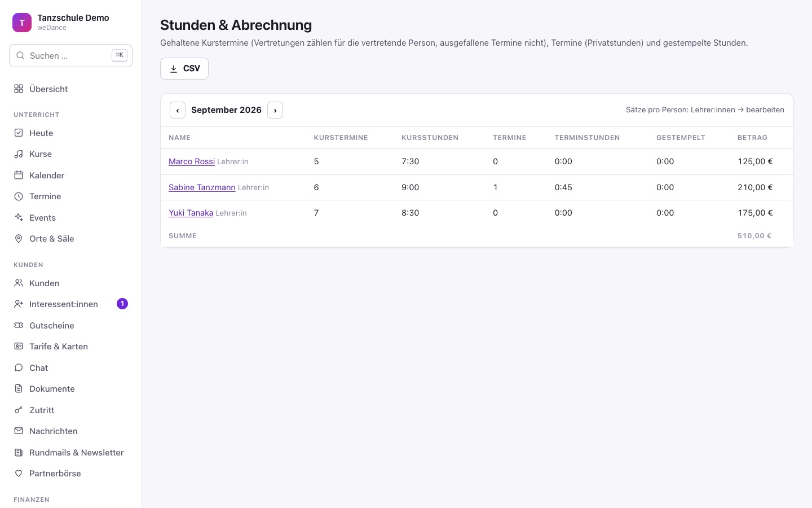The width and height of the screenshot is (812, 508).
Task: Click the 7:30 Kursstunden value
Action: coord(410,161)
